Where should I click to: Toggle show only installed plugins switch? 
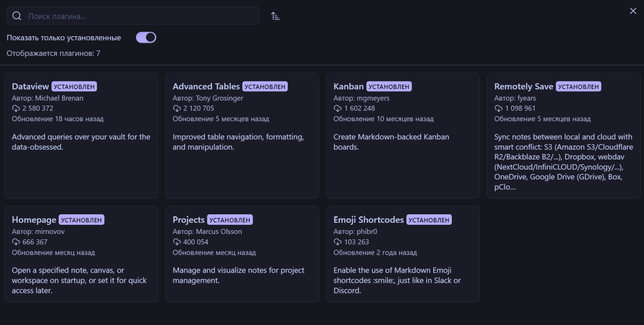point(146,38)
